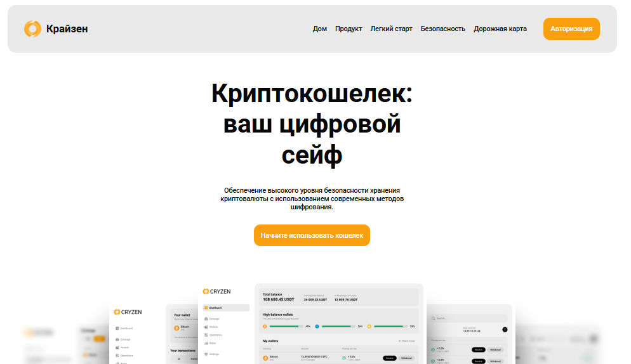
Task: Click the Search field in right preview
Action: (468, 318)
